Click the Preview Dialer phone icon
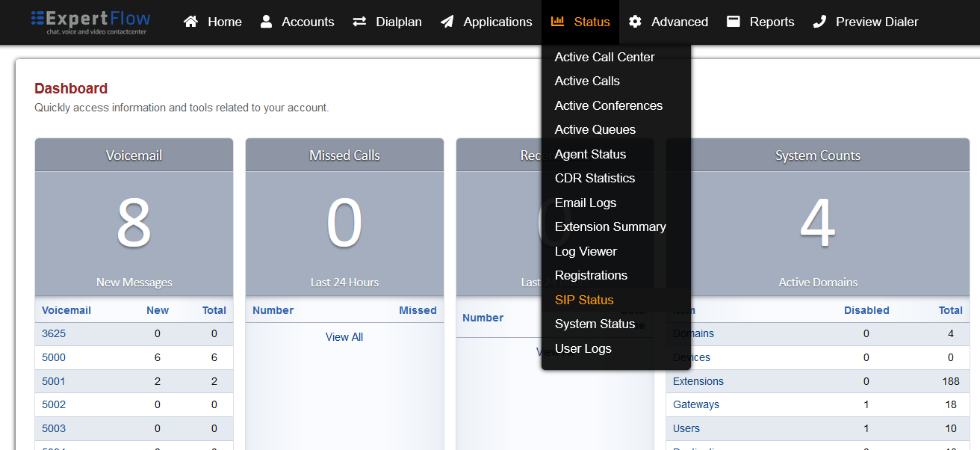Viewport: 980px width, 450px height. point(819,22)
